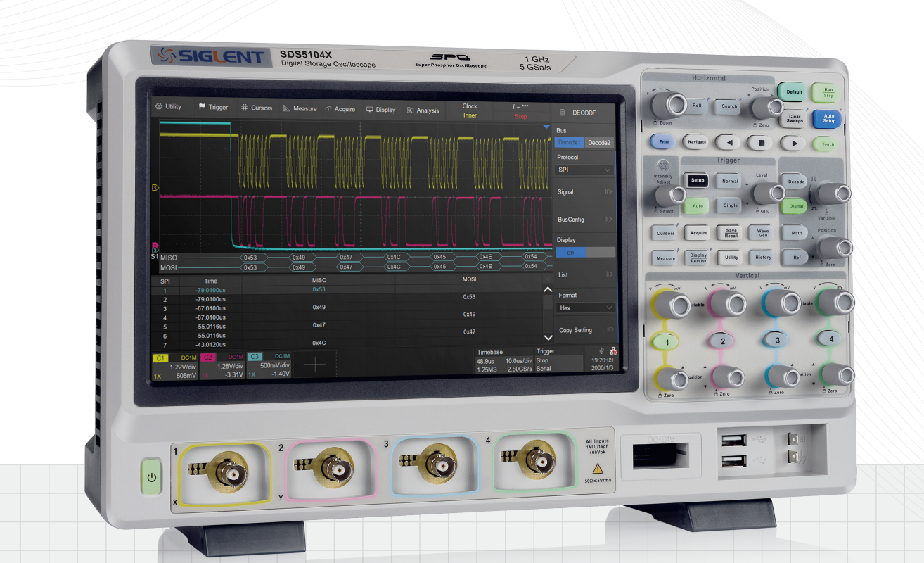Tap the network disconnected status icon
The width and height of the screenshot is (924, 563).
coord(613,350)
